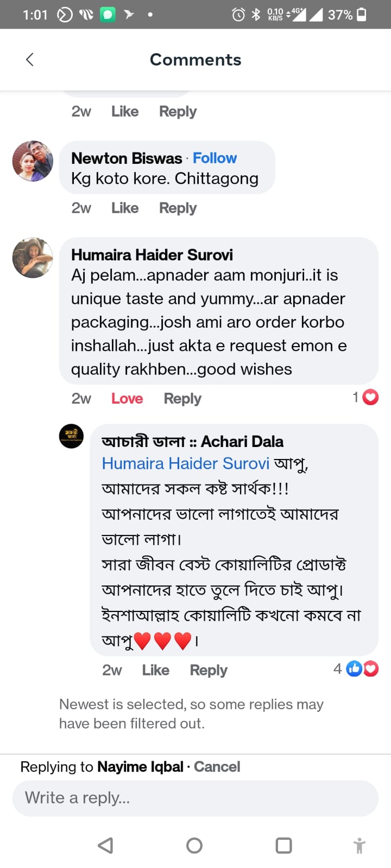Tap the back arrow in Comments header
This screenshot has height=868, width=391.
tap(30, 59)
